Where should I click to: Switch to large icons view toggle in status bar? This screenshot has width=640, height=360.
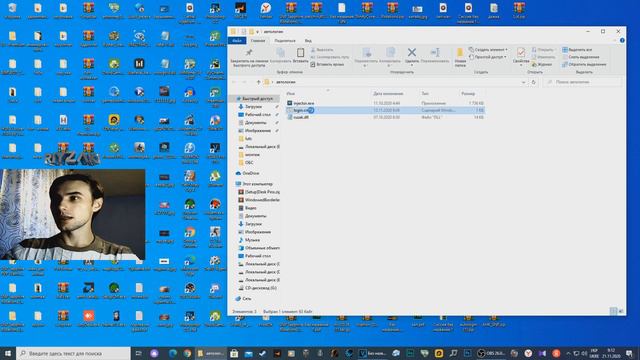[621, 311]
